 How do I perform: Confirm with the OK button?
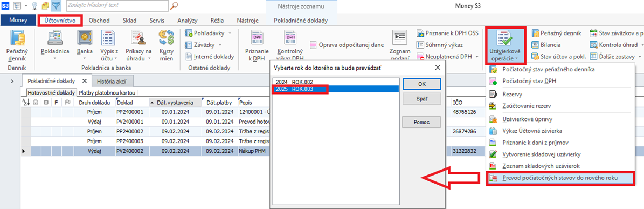[x=421, y=84]
